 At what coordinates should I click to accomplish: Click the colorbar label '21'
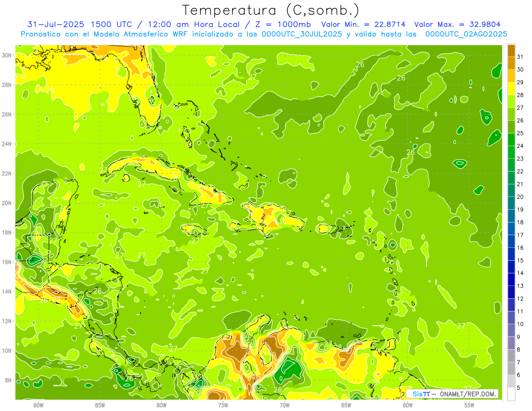coord(520,184)
